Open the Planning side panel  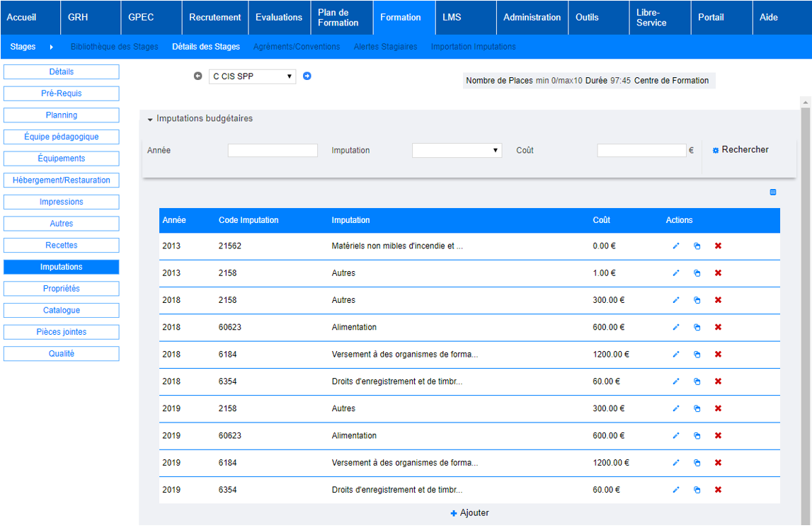tap(61, 115)
